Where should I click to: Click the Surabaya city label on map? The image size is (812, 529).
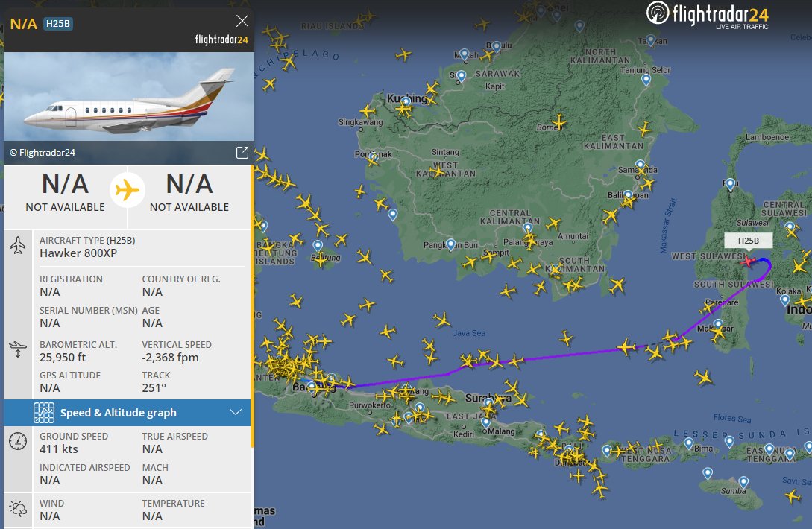[x=488, y=398]
